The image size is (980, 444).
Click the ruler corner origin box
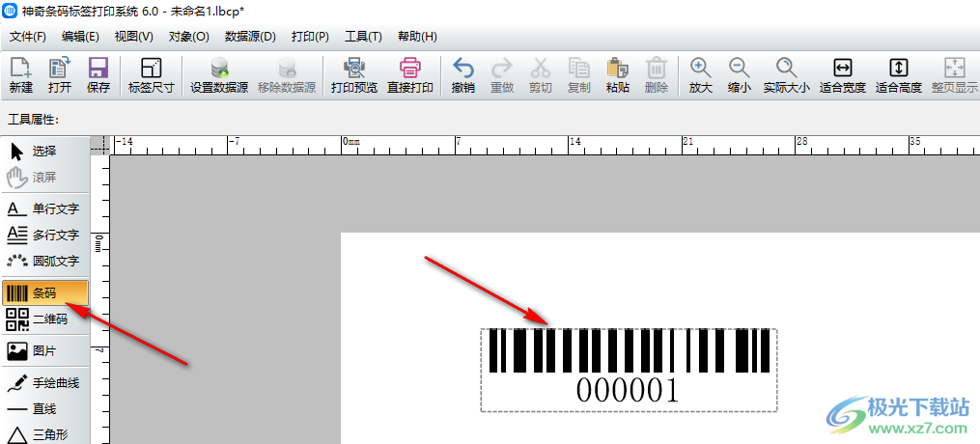(98, 144)
